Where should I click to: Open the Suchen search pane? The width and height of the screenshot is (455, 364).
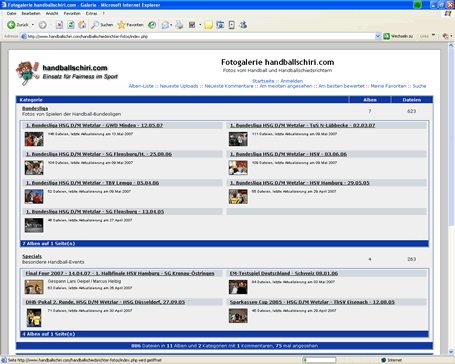(102, 25)
